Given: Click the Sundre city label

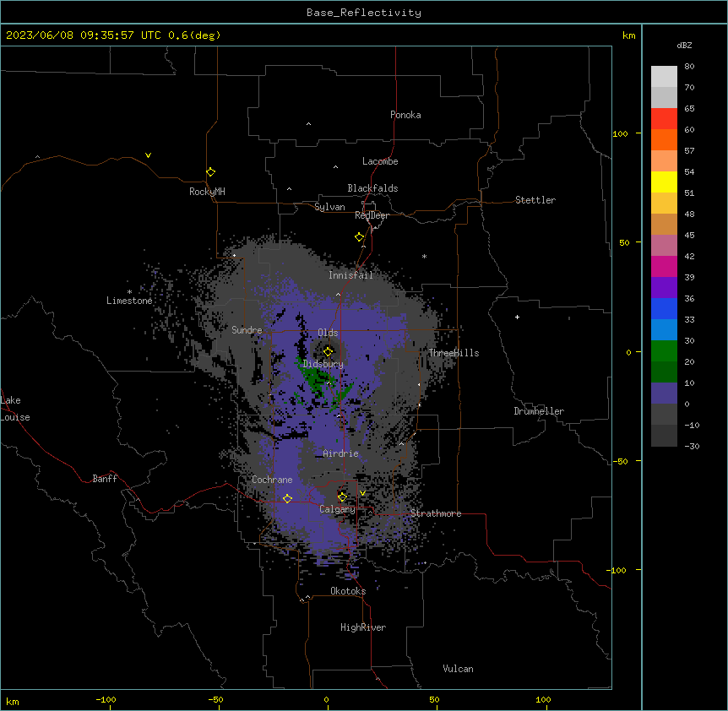Looking at the screenshot, I should (x=247, y=330).
